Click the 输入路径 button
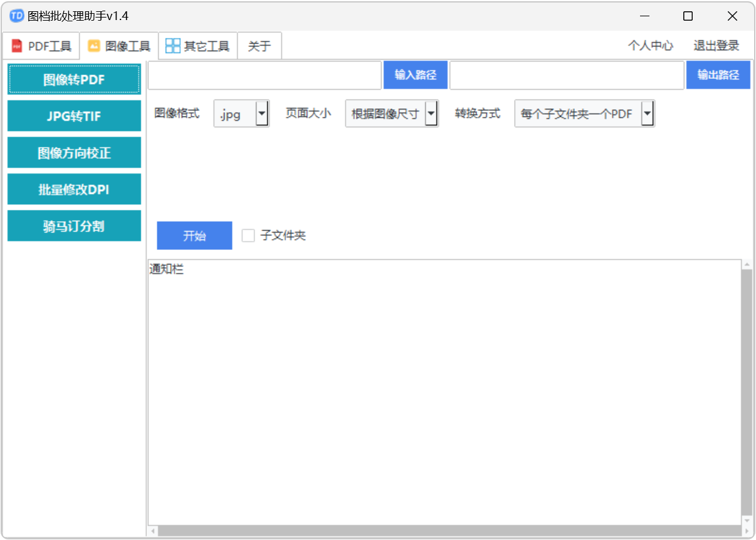Image resolution: width=756 pixels, height=540 pixels. (416, 75)
